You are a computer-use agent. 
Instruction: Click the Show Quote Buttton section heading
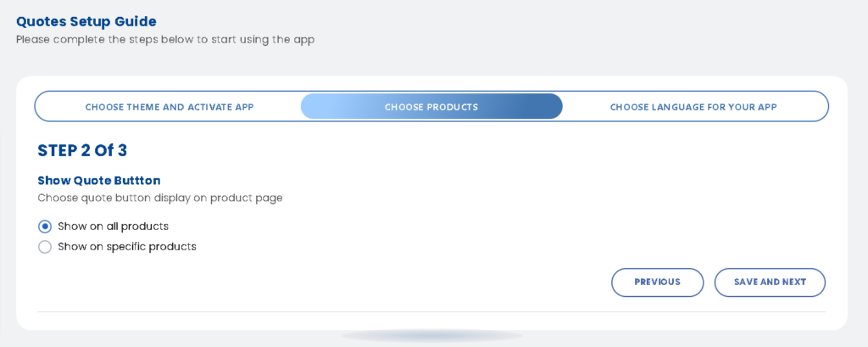coord(99,180)
